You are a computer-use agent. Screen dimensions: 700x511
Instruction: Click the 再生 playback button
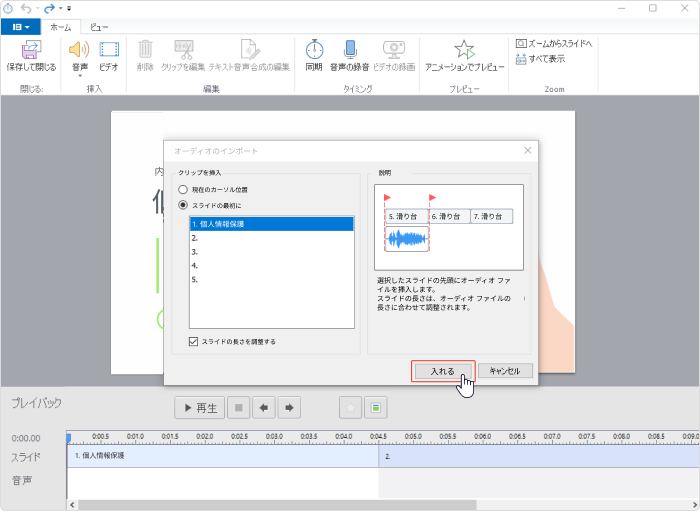pyautogui.click(x=198, y=408)
